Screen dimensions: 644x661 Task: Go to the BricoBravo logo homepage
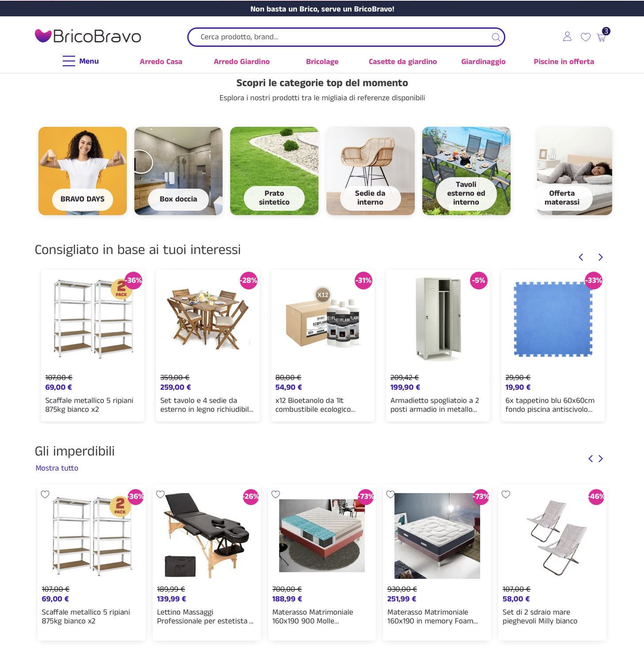click(x=88, y=36)
